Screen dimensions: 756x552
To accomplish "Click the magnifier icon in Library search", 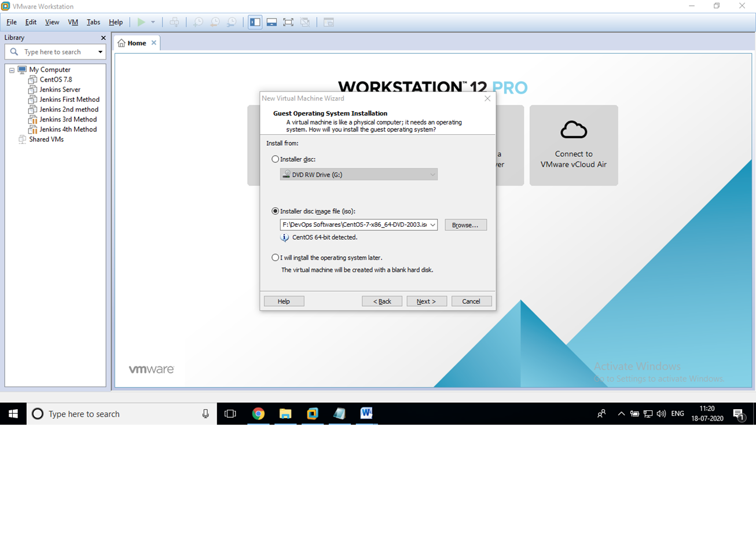I will (x=14, y=51).
